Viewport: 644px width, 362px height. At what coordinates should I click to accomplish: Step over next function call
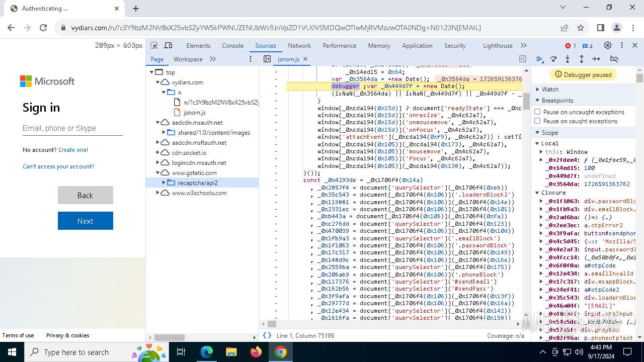click(553, 59)
